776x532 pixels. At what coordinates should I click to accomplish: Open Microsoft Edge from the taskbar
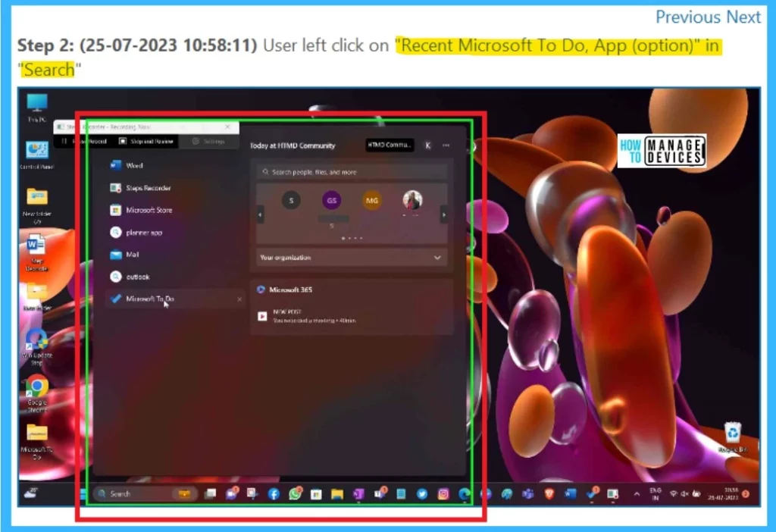click(x=465, y=494)
